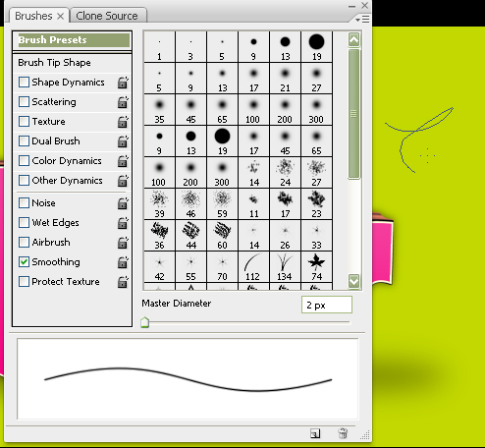This screenshot has height=448, width=485.
Task: Select dry brush 60
Action: 222,236
